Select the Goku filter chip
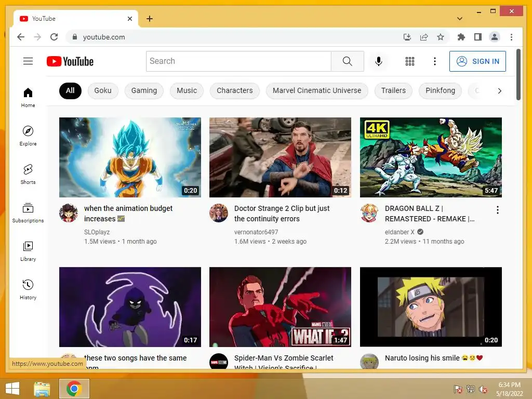 point(103,91)
